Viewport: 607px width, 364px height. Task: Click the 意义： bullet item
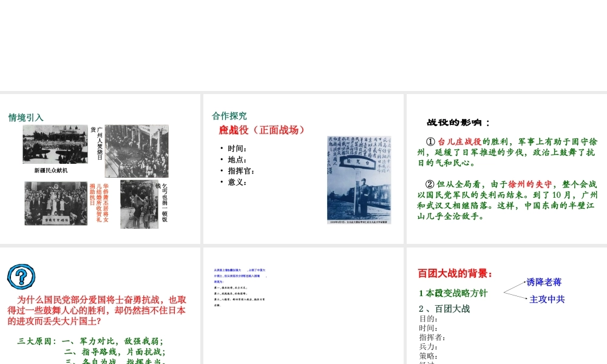pos(237,182)
